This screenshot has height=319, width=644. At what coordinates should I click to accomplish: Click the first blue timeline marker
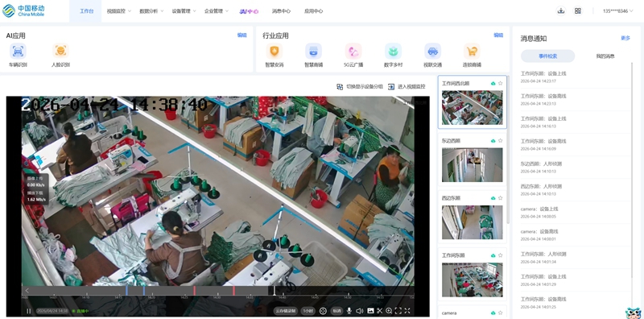(126, 291)
